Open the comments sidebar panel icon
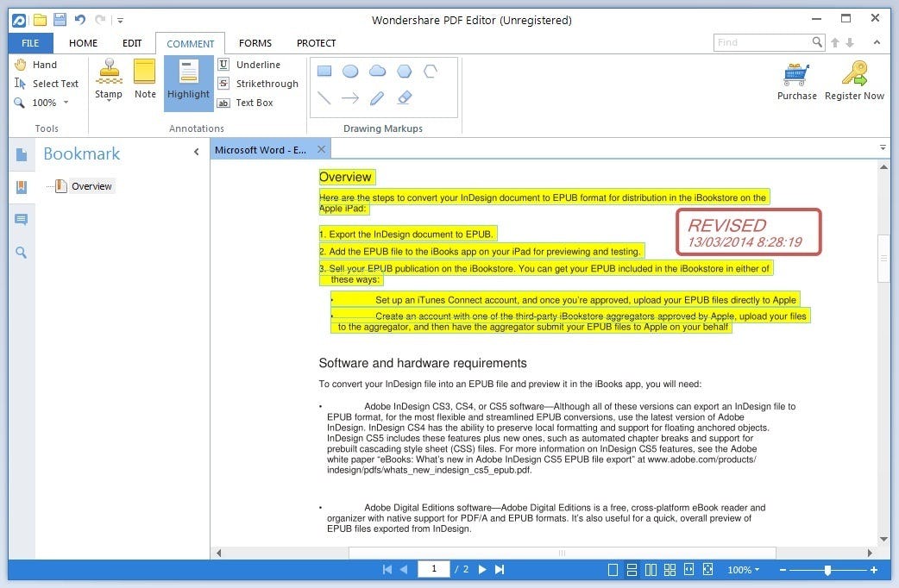Viewport: 899px width, 588px height. pyautogui.click(x=22, y=220)
